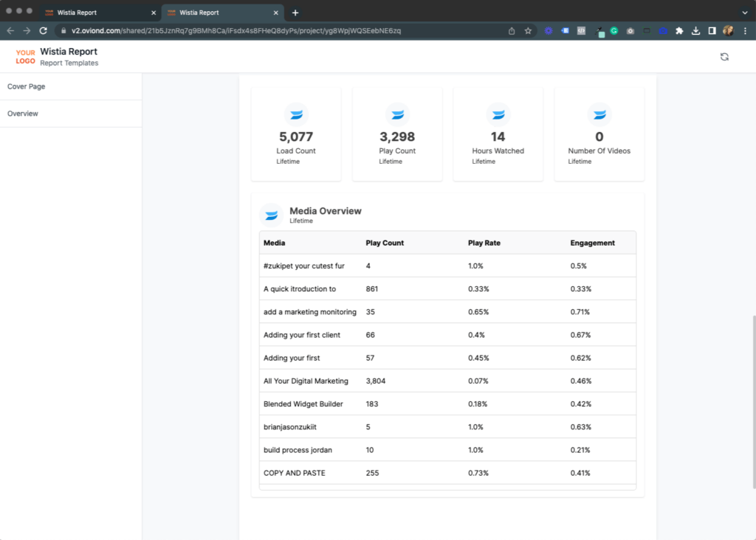Switch to the first Wistia Report tab

pyautogui.click(x=100, y=13)
